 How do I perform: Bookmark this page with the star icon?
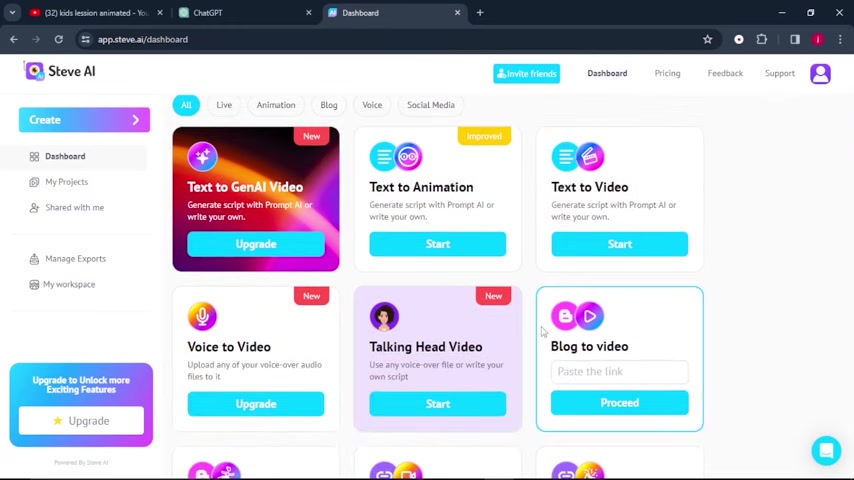pyautogui.click(x=707, y=39)
